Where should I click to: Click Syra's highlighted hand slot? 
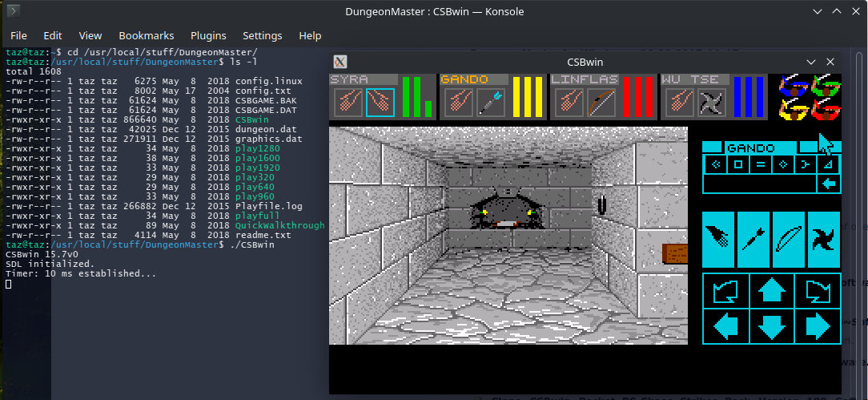[x=380, y=103]
